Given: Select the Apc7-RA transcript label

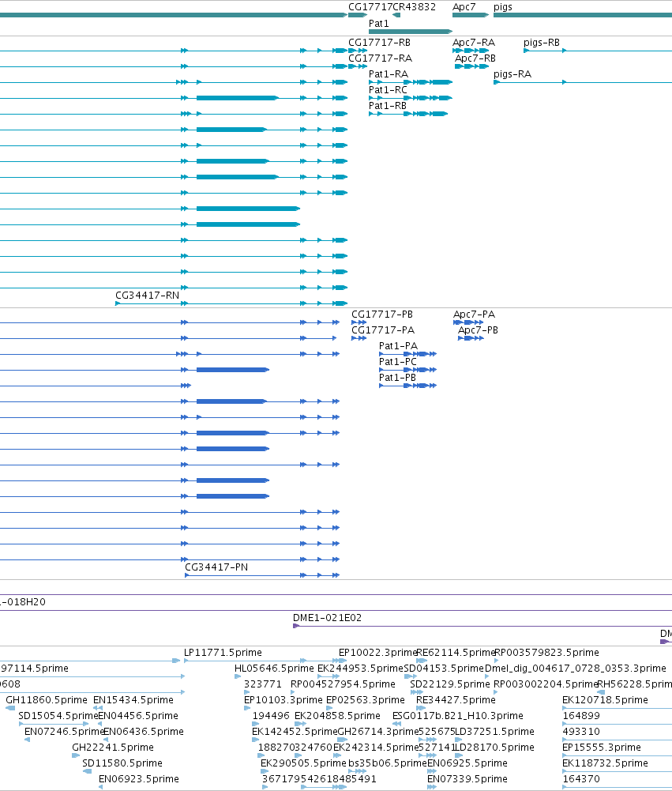Looking at the screenshot, I should [473, 43].
